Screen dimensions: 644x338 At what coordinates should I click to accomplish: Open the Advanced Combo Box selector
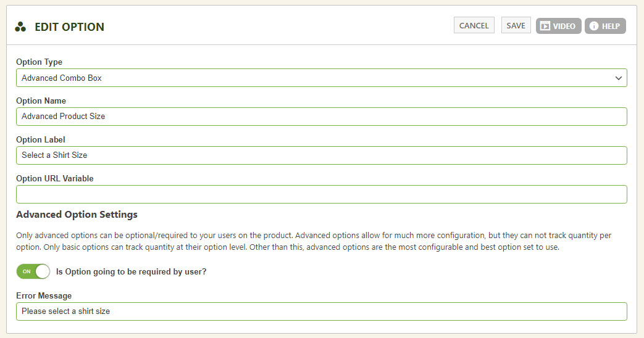point(322,78)
